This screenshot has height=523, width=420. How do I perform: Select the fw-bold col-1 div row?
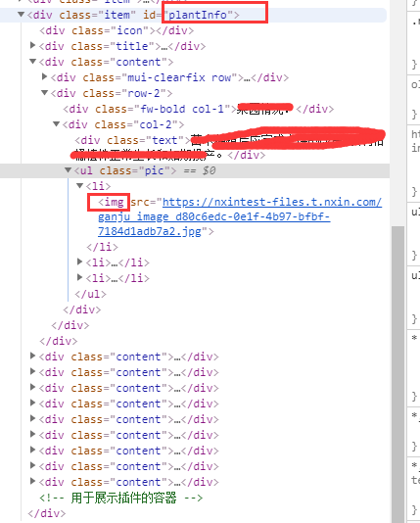(199, 109)
